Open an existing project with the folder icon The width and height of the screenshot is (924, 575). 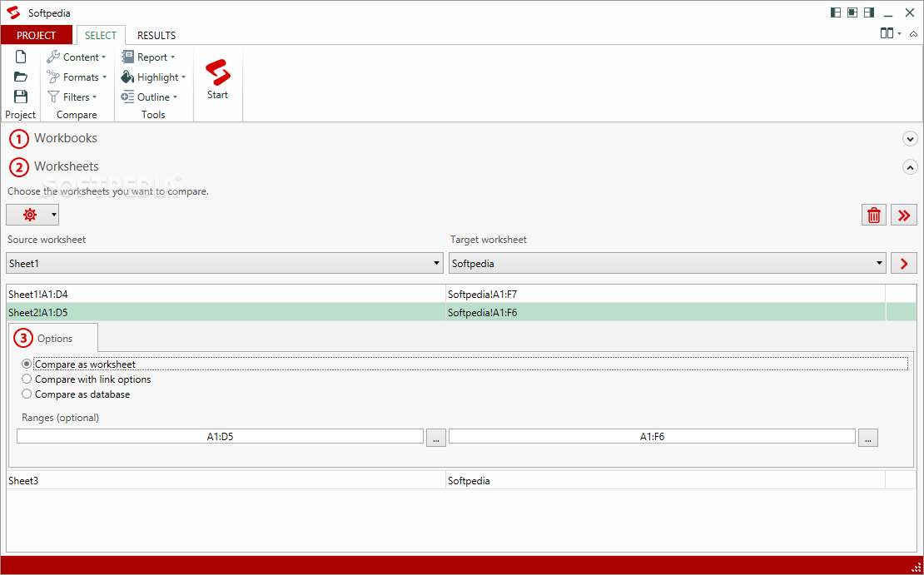point(21,77)
